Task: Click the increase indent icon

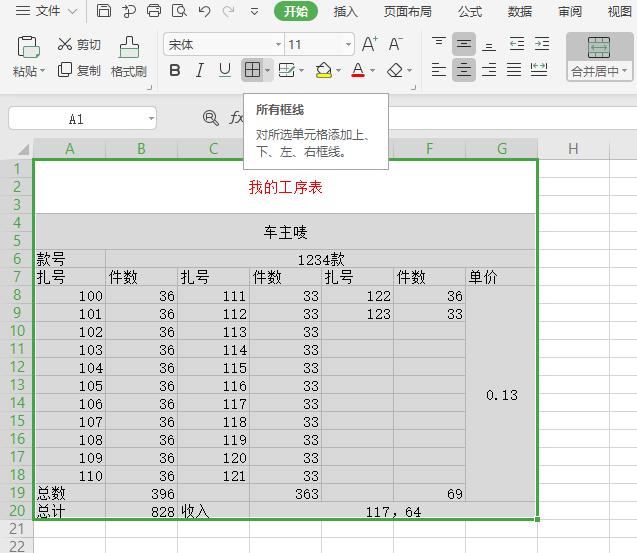Action: [x=542, y=43]
